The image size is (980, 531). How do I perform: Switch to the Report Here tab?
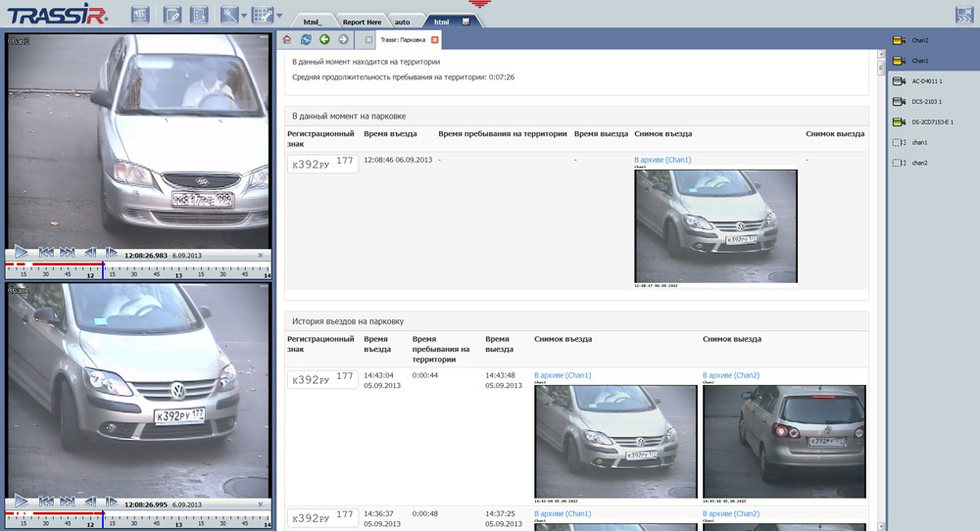361,22
